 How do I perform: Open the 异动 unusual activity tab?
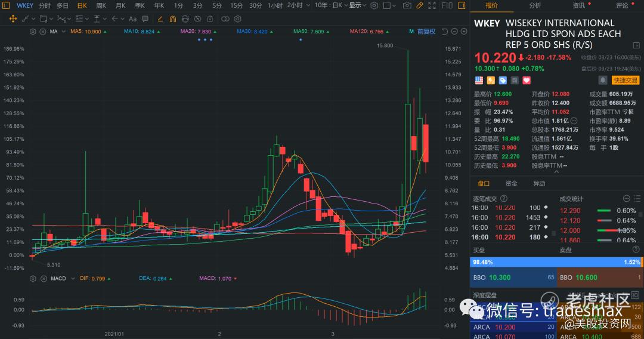coord(539,183)
